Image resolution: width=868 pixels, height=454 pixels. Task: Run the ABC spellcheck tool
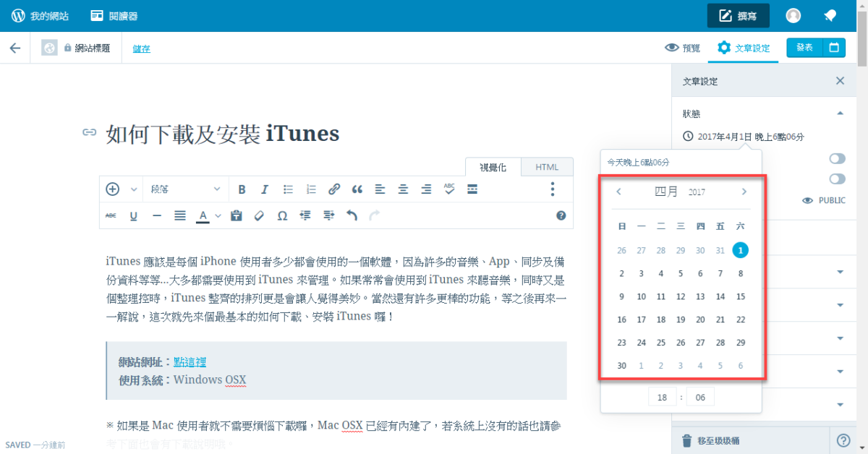[x=449, y=189]
